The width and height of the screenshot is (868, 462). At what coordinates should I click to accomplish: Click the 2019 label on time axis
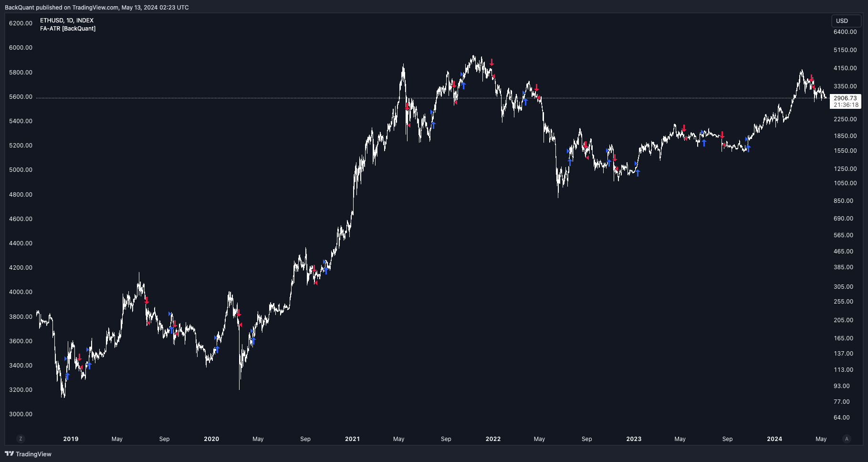point(71,439)
